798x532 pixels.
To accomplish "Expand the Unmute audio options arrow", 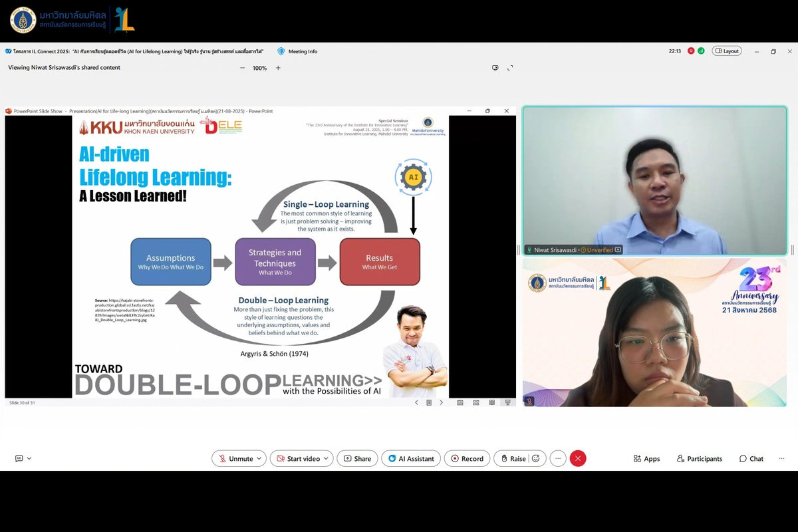I will (259, 459).
